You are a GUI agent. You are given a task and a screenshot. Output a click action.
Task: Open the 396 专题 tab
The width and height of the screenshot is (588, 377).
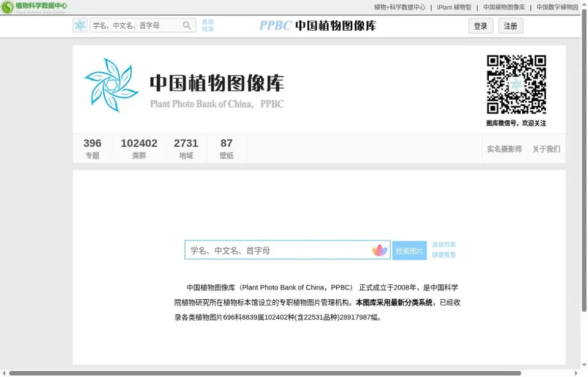tap(92, 148)
